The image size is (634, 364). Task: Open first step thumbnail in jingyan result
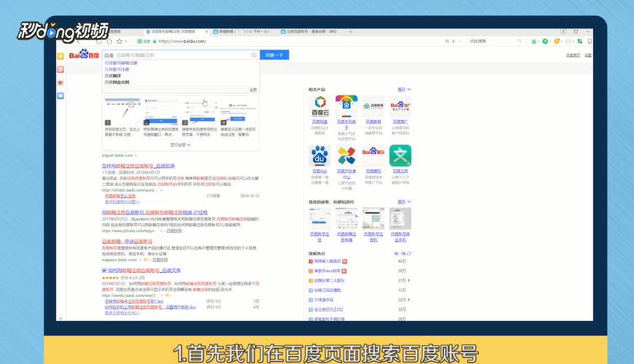click(x=123, y=112)
